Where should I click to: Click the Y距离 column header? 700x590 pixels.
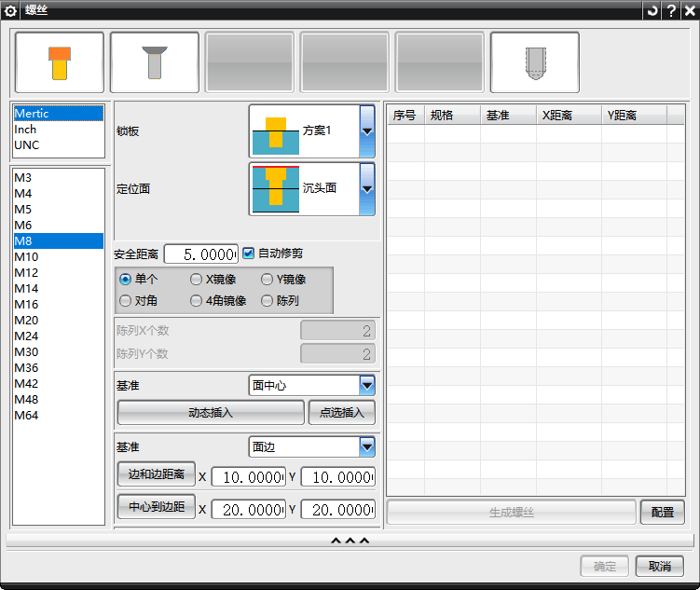[634, 116]
